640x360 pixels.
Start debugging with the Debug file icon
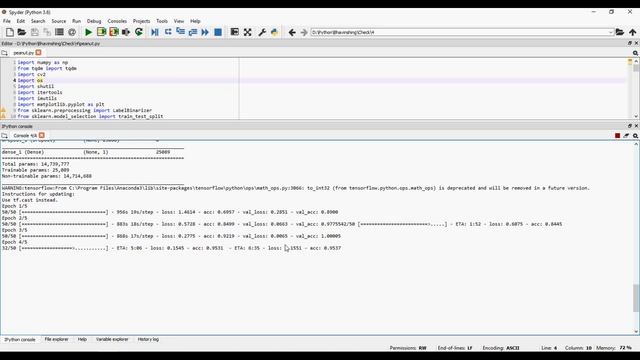[x=155, y=32]
